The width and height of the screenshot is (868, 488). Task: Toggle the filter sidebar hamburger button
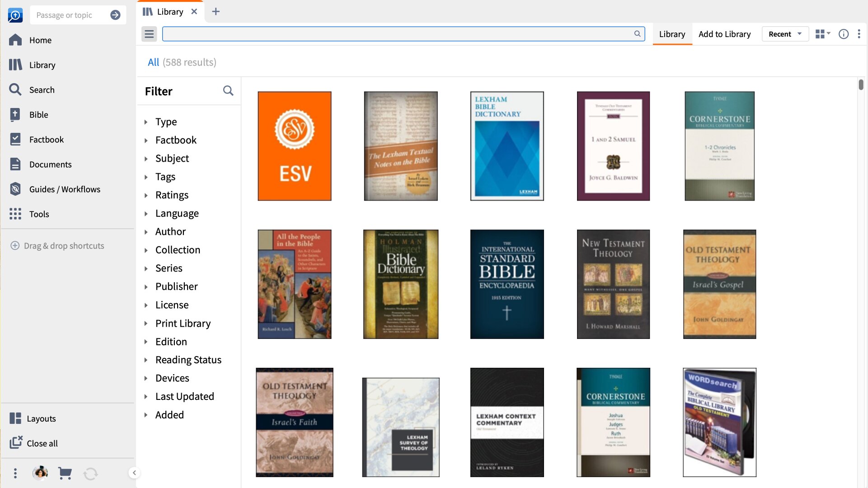point(149,34)
